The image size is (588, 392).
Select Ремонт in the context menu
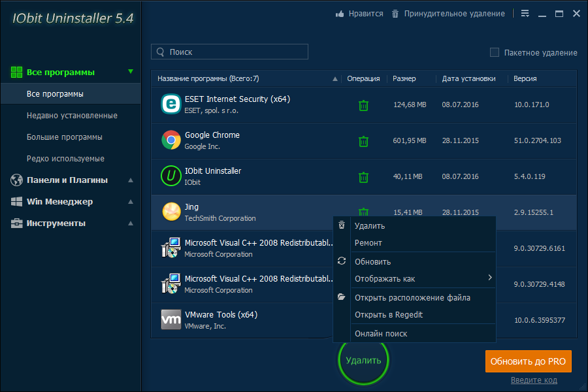pos(368,243)
